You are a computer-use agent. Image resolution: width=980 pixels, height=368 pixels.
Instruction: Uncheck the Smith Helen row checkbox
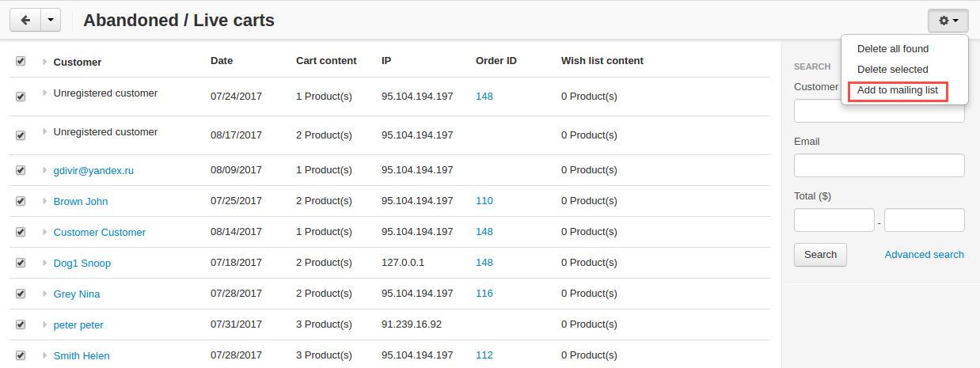pyautogui.click(x=21, y=355)
